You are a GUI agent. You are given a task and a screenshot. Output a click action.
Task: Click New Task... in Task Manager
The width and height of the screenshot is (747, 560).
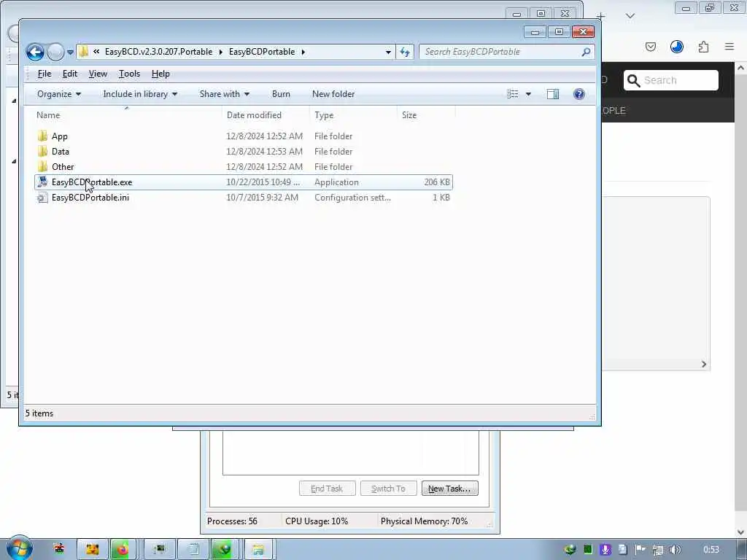[449, 488]
